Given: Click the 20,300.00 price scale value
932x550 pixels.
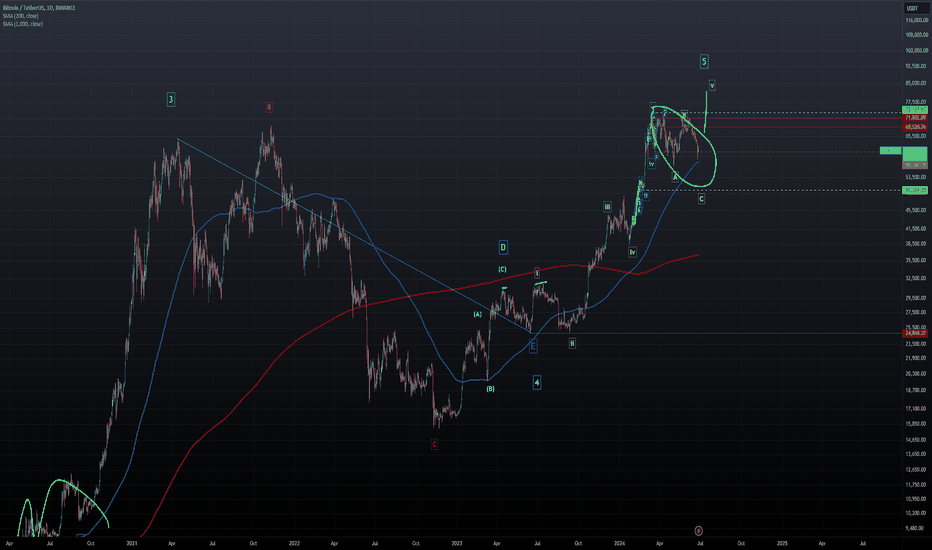Looking at the screenshot, I should point(917,373).
